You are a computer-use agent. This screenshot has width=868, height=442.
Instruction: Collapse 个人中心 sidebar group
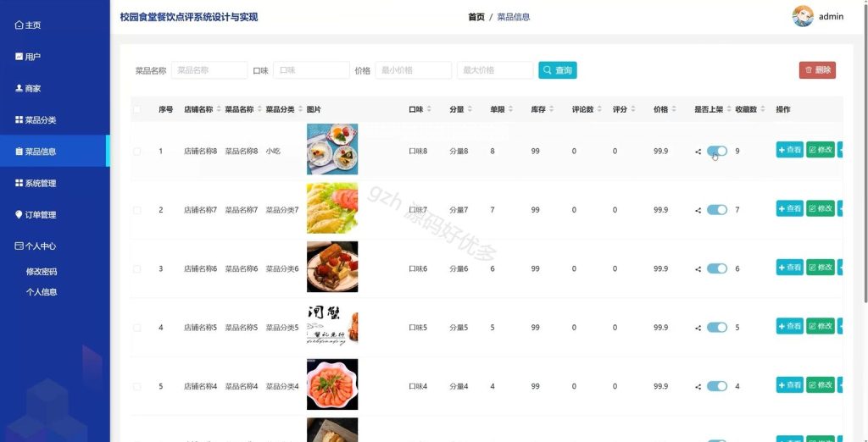coord(36,246)
